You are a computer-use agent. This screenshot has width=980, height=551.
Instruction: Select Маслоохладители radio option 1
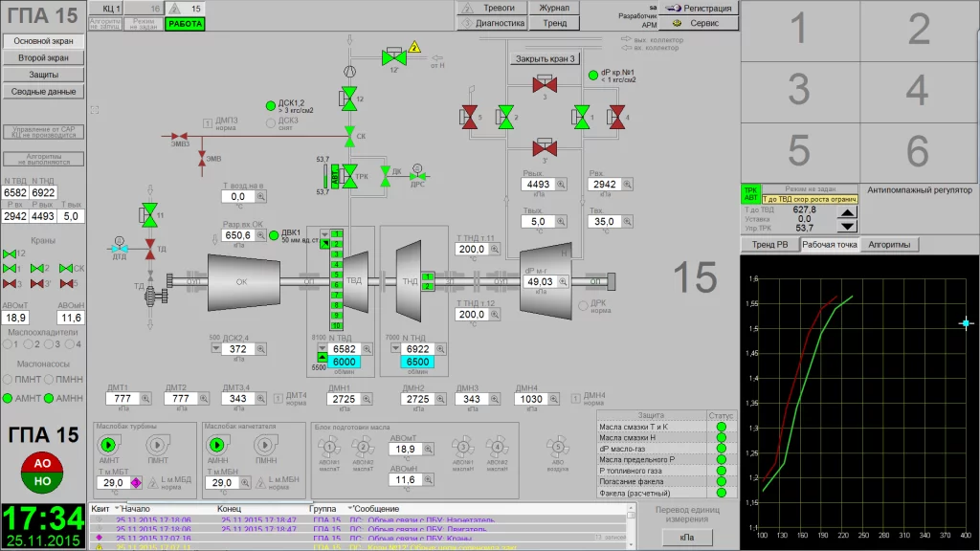[11, 344]
